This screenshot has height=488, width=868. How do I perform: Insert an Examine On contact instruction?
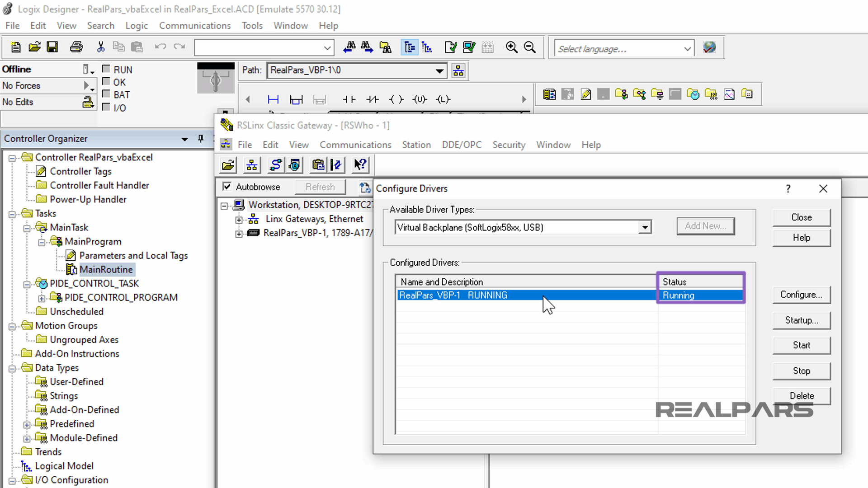(349, 99)
